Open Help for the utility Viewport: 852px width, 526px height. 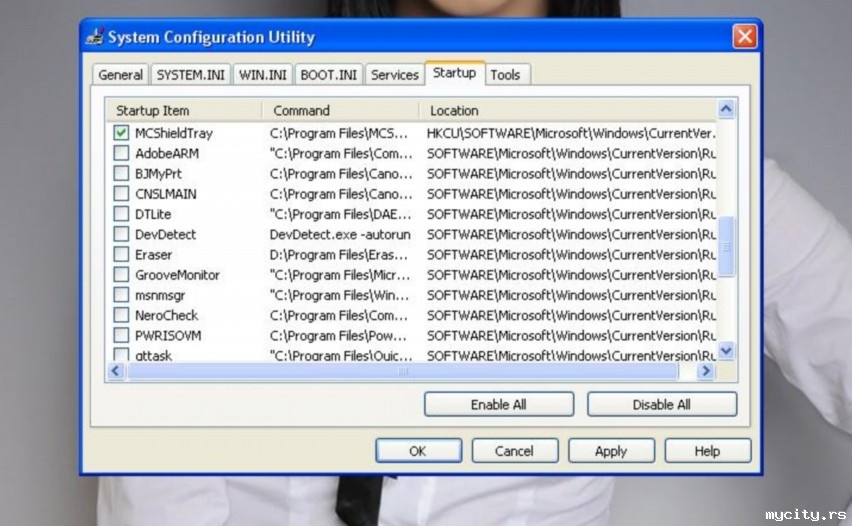tap(707, 451)
